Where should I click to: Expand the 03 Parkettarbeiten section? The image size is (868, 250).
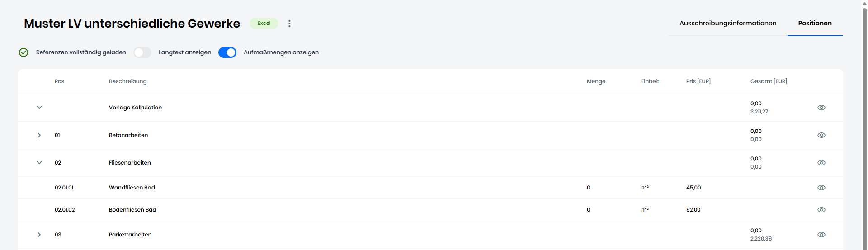pos(39,235)
